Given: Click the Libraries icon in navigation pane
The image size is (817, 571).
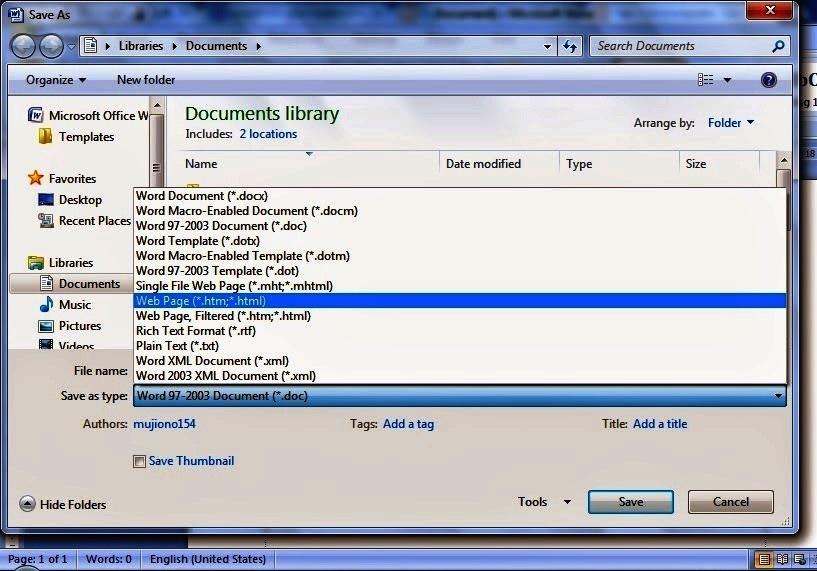Looking at the screenshot, I should [x=35, y=263].
